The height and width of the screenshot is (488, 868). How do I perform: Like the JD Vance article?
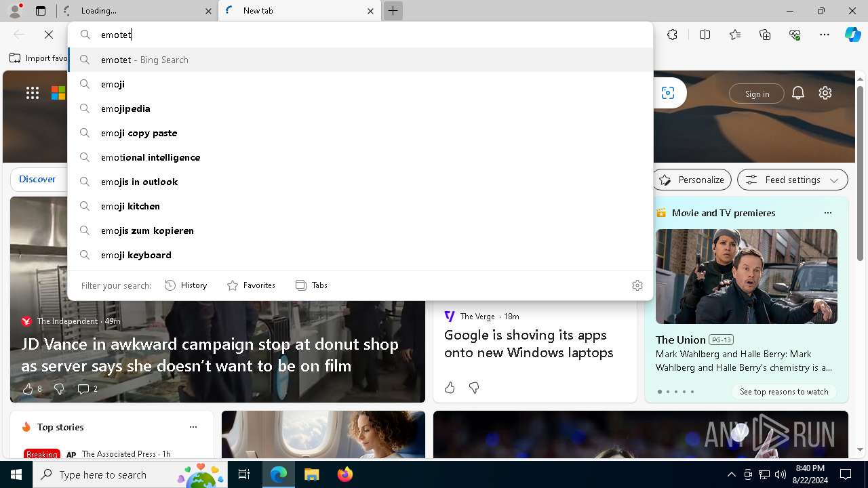(28, 388)
